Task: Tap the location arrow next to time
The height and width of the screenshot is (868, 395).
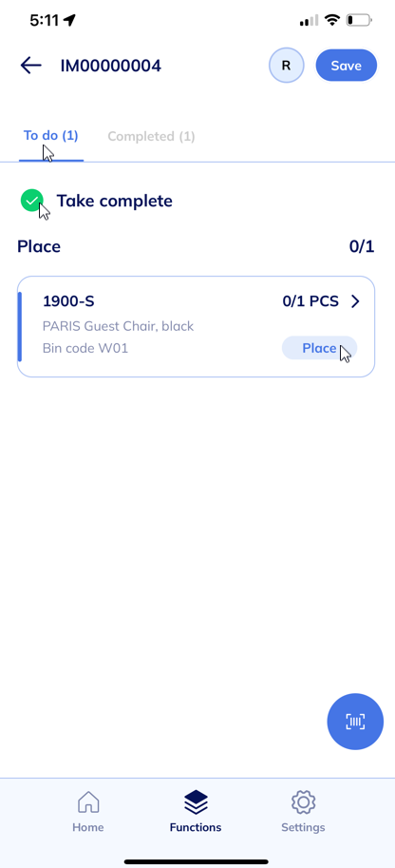Action: click(69, 21)
